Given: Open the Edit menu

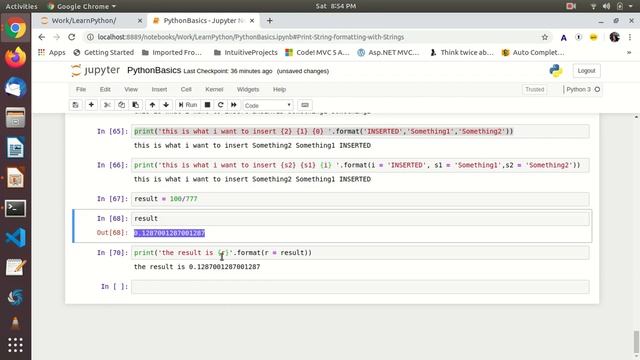Looking at the screenshot, I should click(105, 89).
